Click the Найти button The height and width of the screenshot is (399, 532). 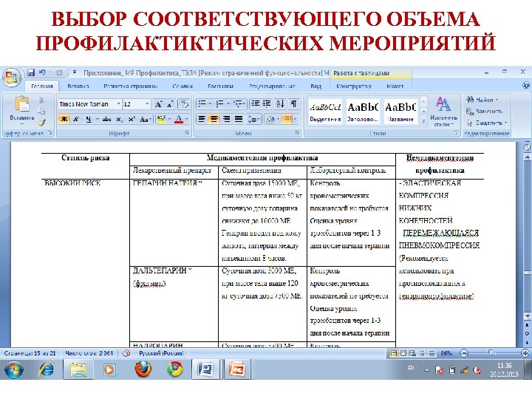(482, 100)
